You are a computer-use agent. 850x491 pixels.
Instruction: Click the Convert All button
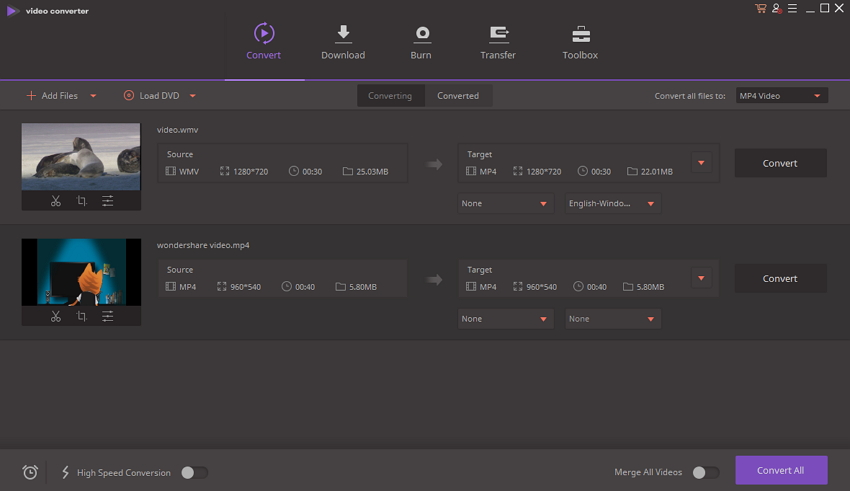[x=781, y=470]
